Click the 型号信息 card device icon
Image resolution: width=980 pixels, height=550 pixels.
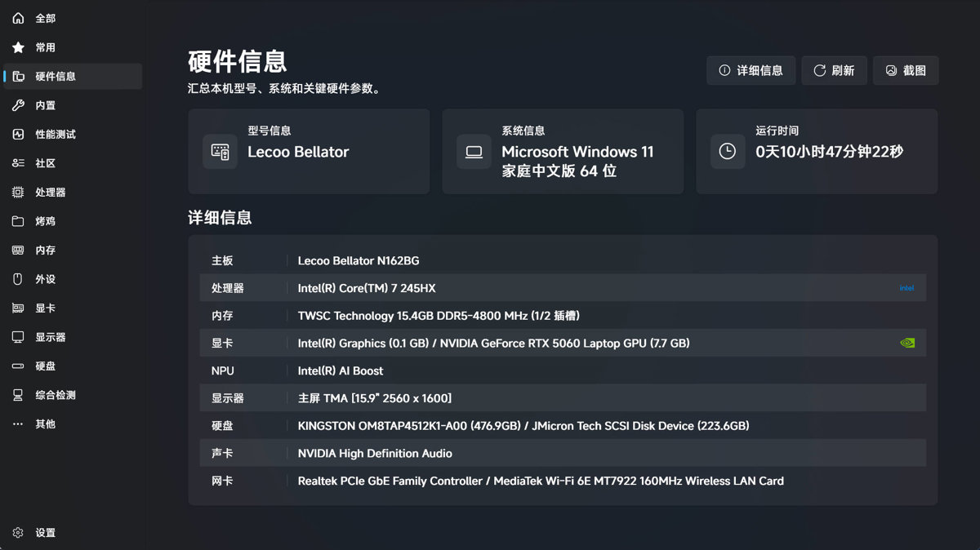click(220, 152)
